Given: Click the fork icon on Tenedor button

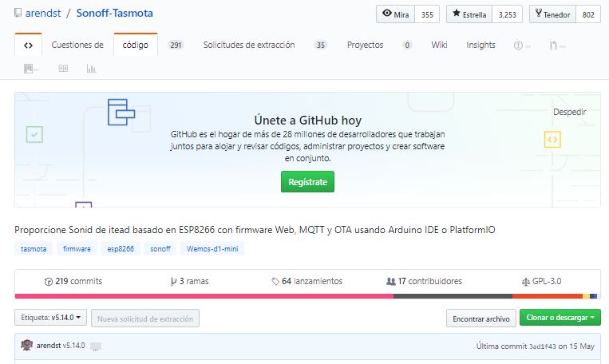Looking at the screenshot, I should tap(538, 14).
